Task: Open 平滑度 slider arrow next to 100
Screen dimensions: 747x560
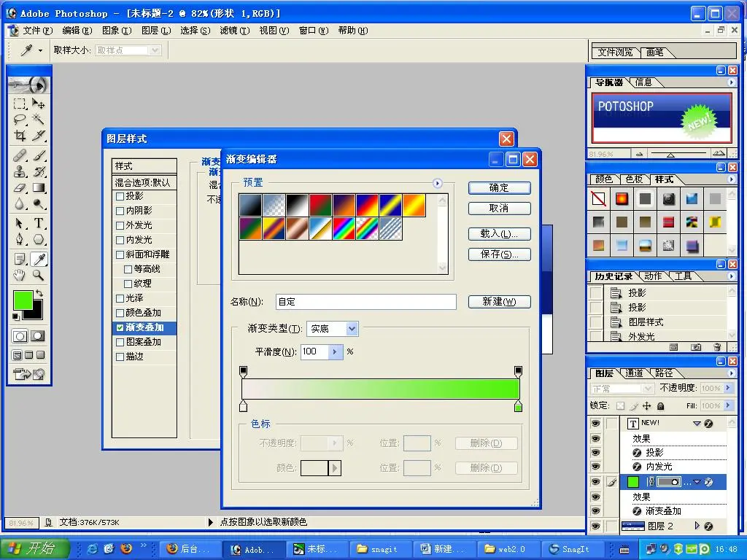Action: pyautogui.click(x=336, y=352)
